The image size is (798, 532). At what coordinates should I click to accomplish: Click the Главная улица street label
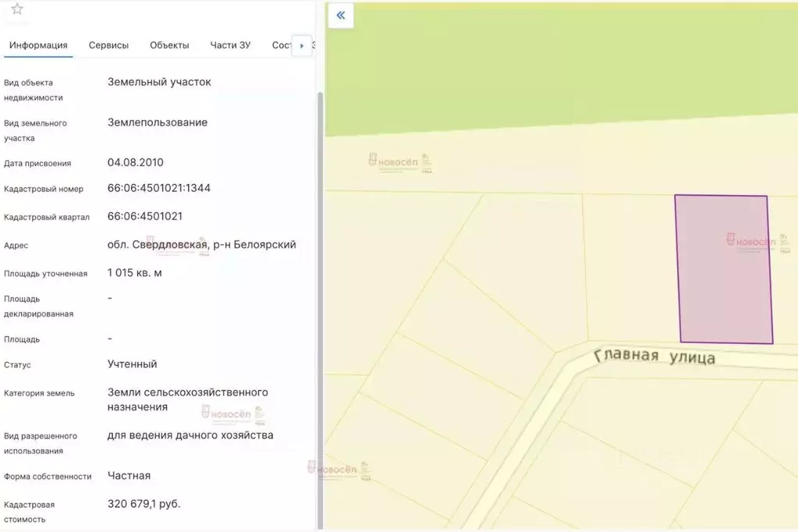pos(657,357)
